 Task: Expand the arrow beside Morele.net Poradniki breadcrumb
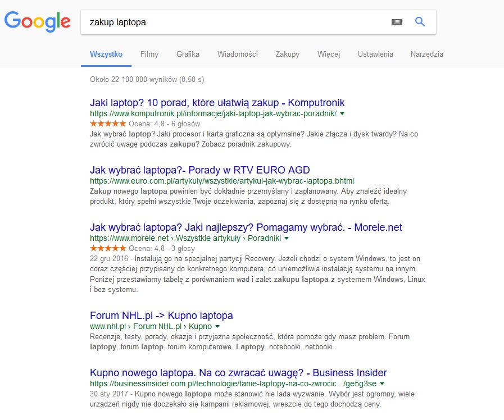coord(287,238)
